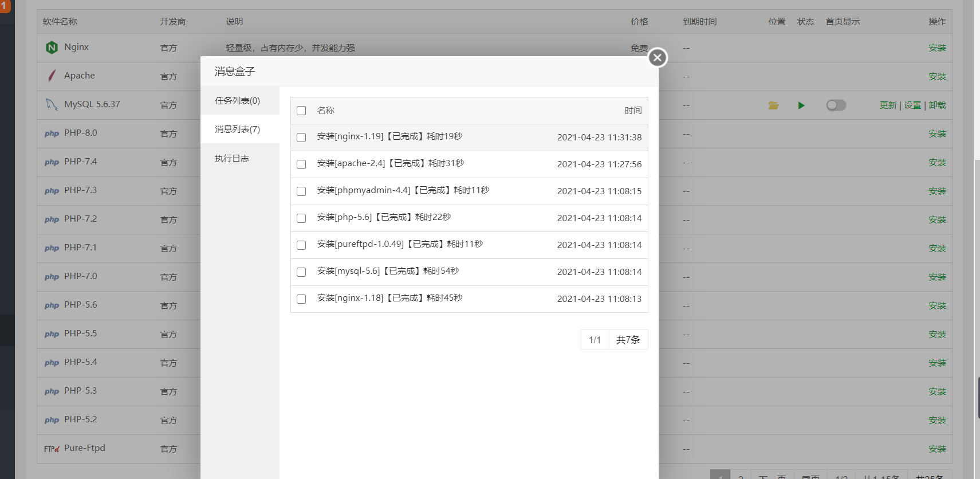Click the 安装[apache-2.4]【已完成】耗时31秒 message text

point(391,163)
